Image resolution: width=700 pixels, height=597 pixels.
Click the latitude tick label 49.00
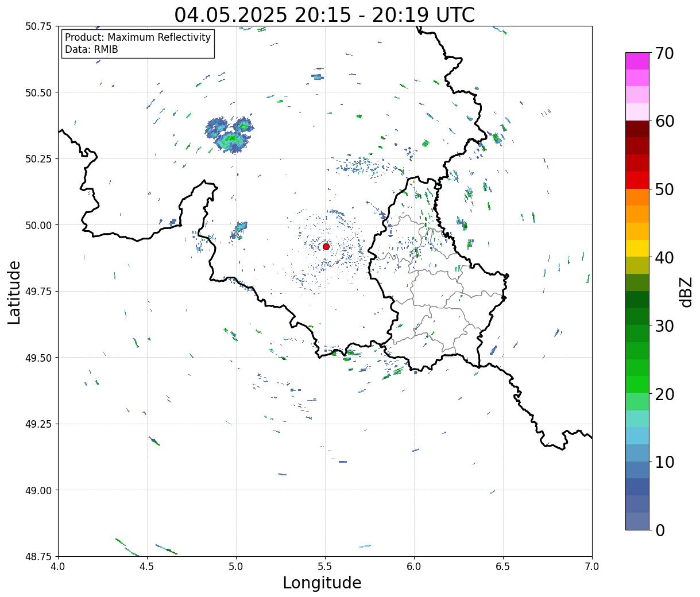[38, 490]
